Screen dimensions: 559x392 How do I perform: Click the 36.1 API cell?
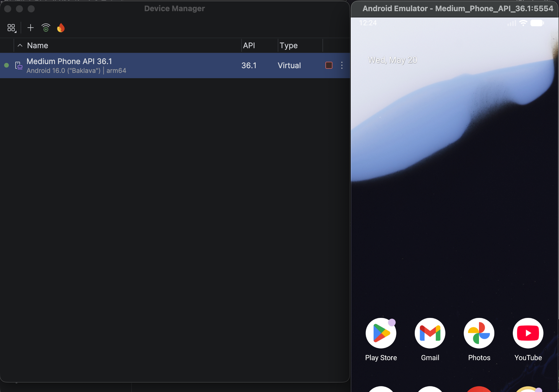coord(249,65)
